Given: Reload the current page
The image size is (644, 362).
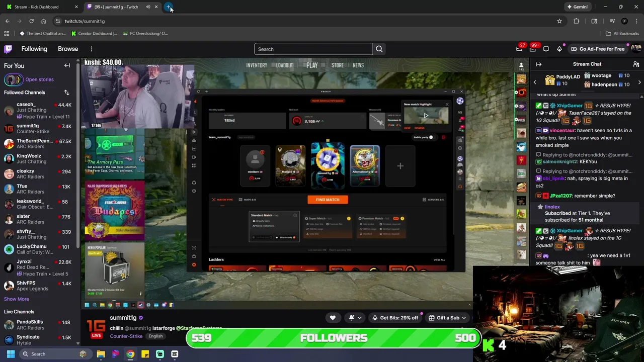Looking at the screenshot, I should (31, 21).
